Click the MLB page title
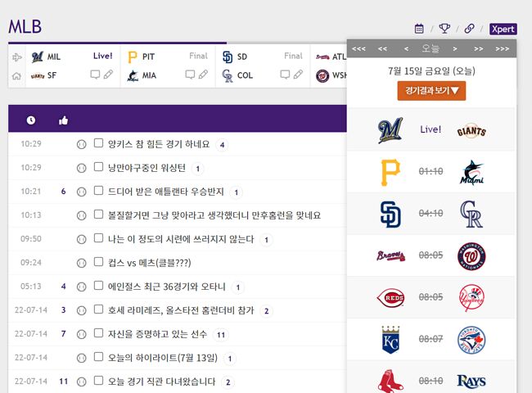The width and height of the screenshot is (532, 393). coord(25,26)
